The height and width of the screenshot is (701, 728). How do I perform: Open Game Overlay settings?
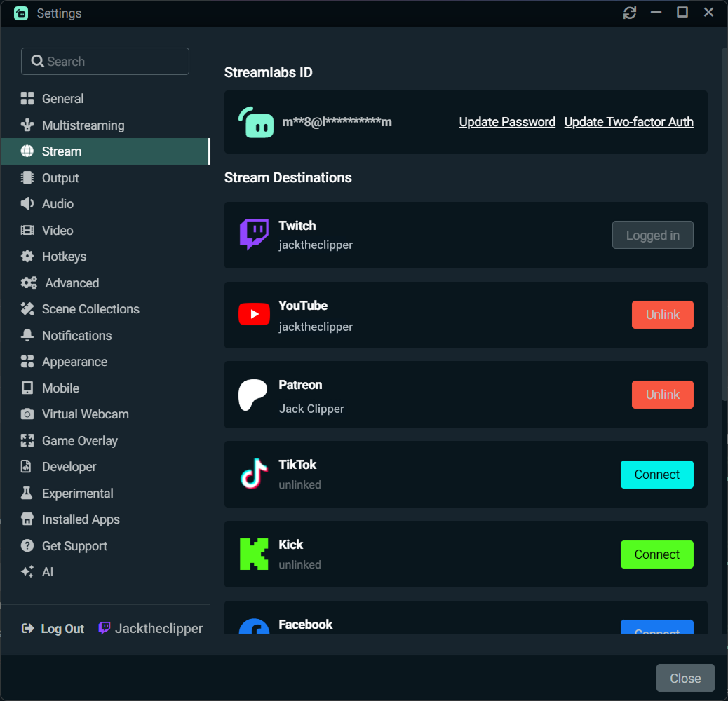(x=105, y=440)
